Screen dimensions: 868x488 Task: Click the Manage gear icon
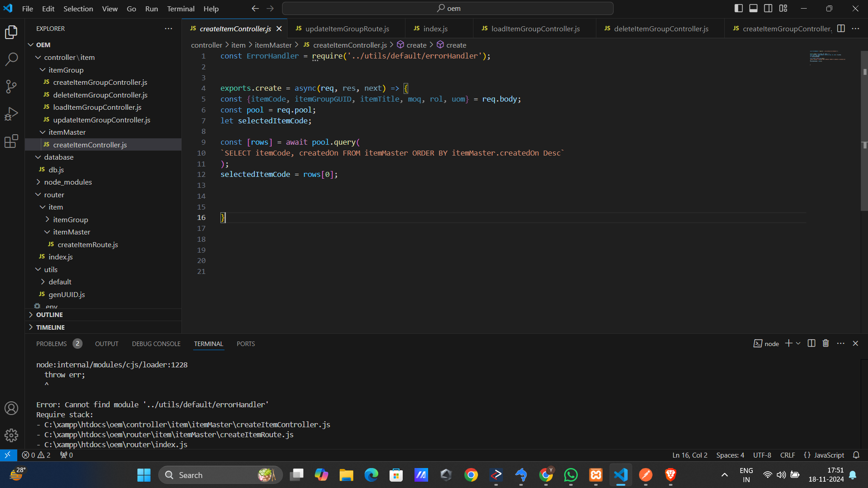coord(11,435)
